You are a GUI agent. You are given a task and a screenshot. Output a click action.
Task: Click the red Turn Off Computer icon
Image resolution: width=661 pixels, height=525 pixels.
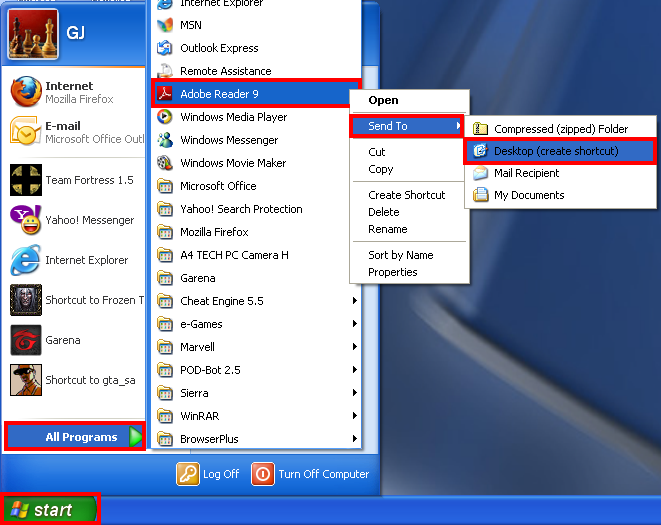tap(263, 474)
